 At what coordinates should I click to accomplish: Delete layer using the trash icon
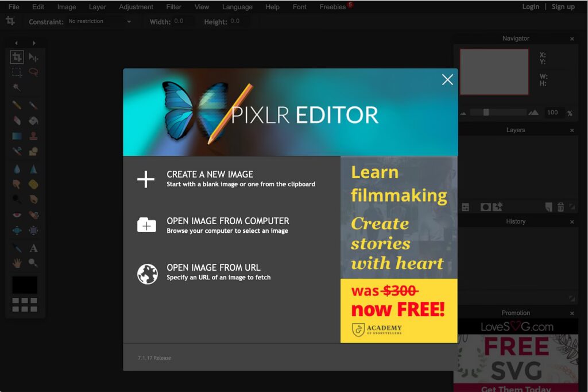point(560,207)
